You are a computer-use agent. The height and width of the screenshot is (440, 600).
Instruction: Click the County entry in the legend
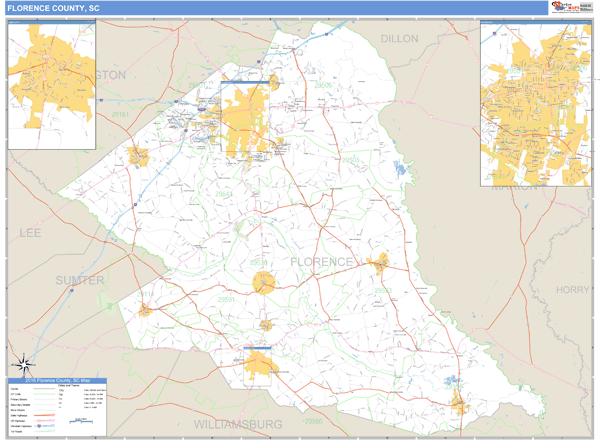coord(15,389)
